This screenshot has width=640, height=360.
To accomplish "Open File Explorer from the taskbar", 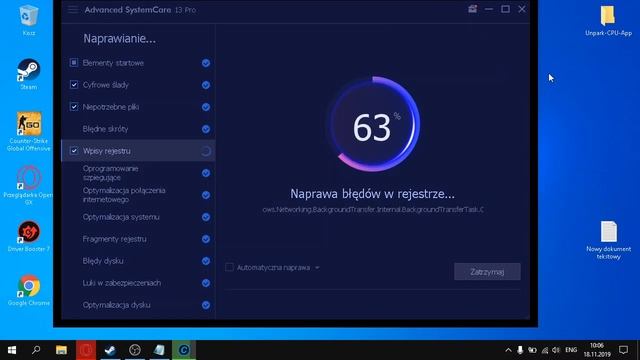I will click(x=61, y=350).
